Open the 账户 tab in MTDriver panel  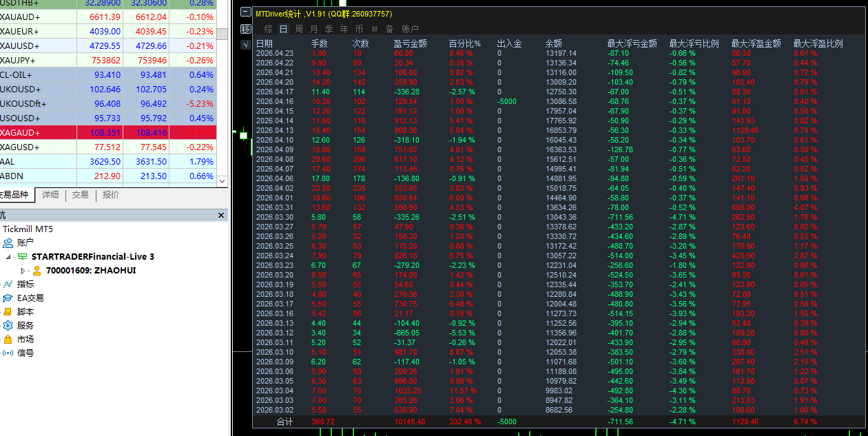pos(410,29)
